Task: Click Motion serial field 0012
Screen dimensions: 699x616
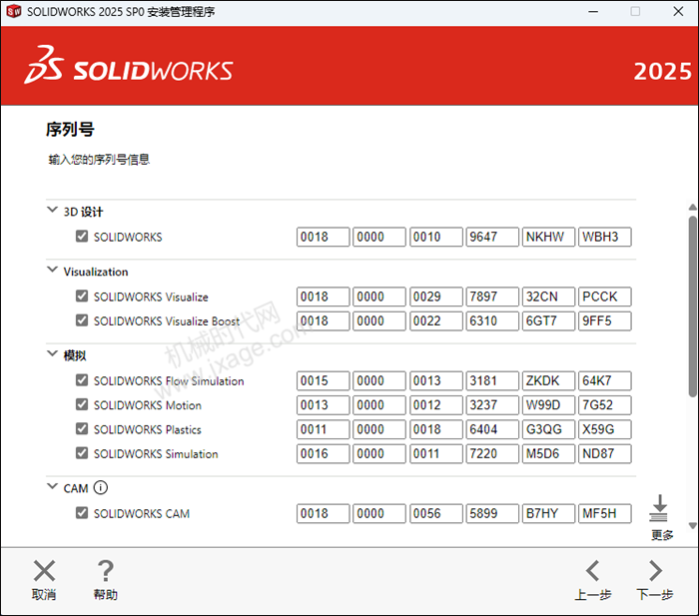Action: pos(436,404)
